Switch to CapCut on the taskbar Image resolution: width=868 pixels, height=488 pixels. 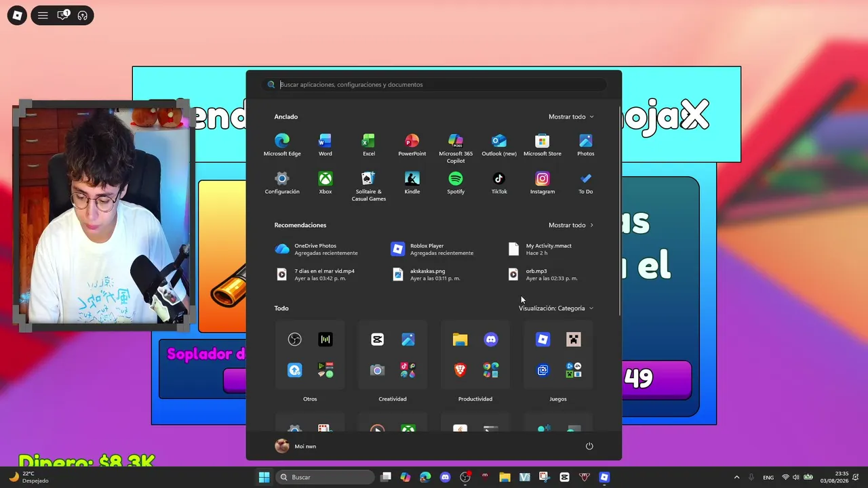(564, 477)
